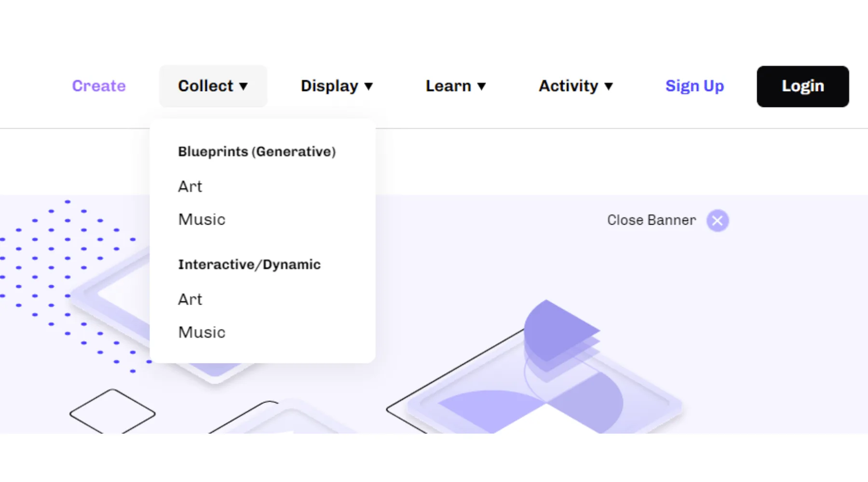This screenshot has height=482, width=868.
Task: Choose Art under Interactive/Dynamic
Action: click(x=190, y=299)
